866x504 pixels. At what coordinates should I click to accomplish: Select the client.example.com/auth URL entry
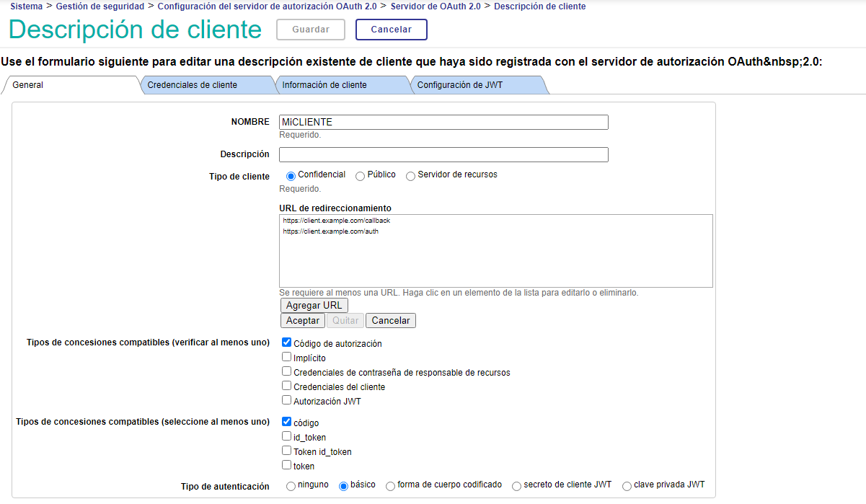coord(330,231)
